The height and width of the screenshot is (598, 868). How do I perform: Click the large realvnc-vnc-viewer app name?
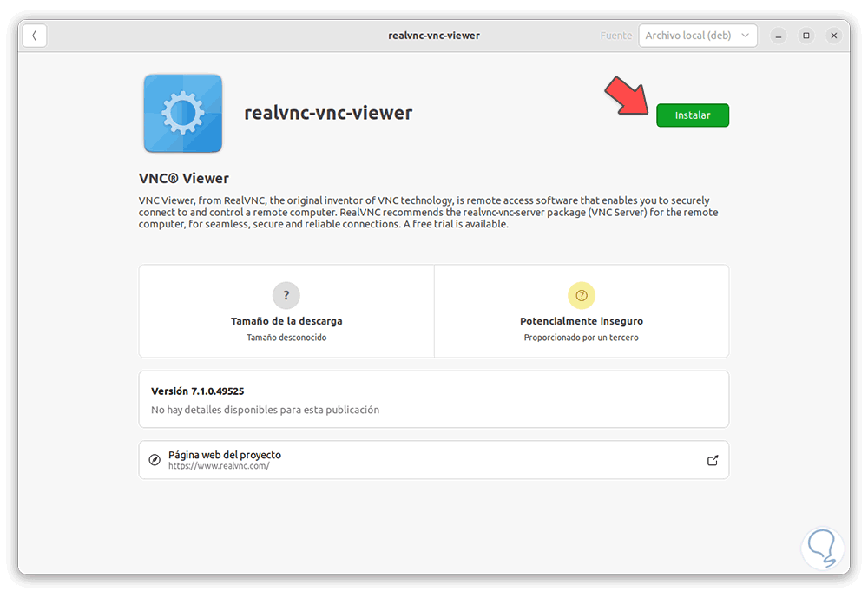328,113
